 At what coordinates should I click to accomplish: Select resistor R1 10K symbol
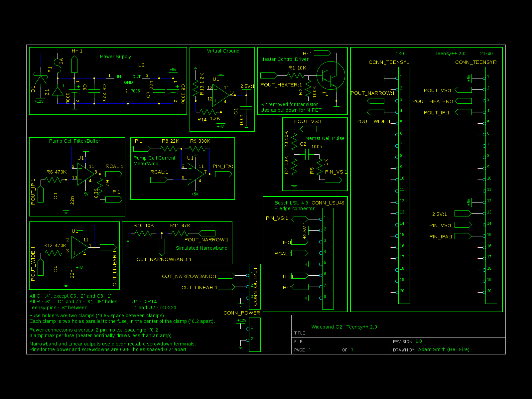point(295,75)
